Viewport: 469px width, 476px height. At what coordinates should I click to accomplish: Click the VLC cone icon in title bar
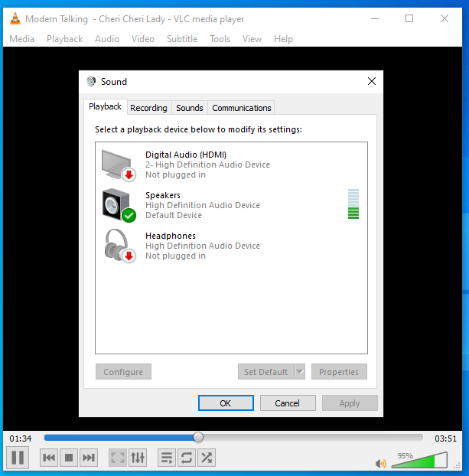pos(15,18)
